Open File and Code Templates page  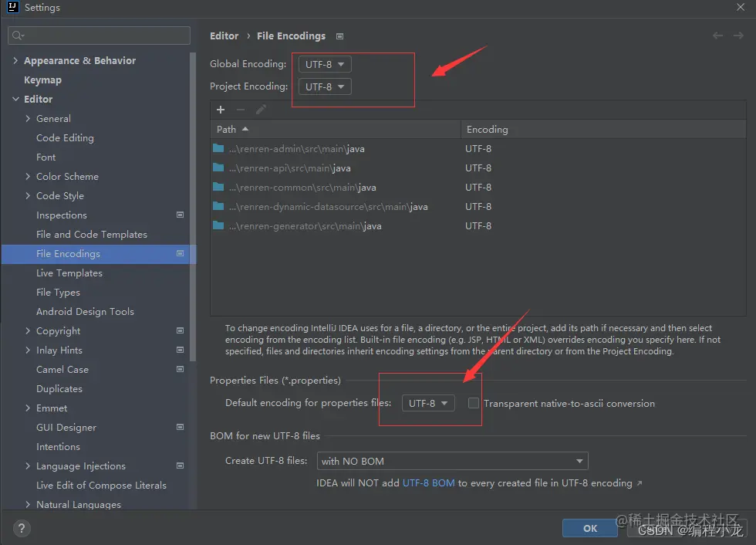pyautogui.click(x=92, y=235)
